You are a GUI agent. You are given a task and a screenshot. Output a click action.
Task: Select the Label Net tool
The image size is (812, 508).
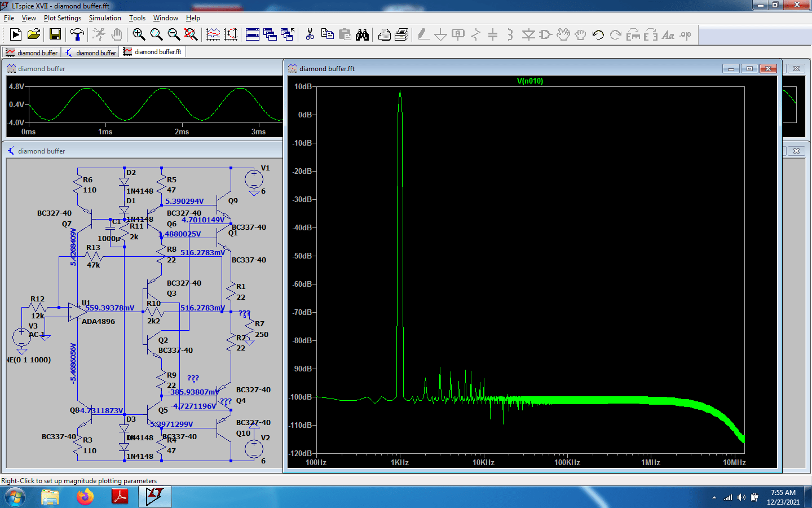[458, 34]
